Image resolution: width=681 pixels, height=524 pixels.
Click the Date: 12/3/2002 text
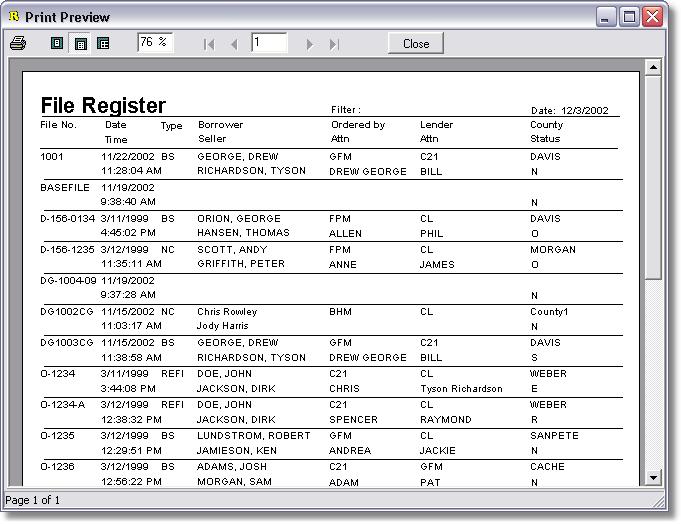coord(569,110)
